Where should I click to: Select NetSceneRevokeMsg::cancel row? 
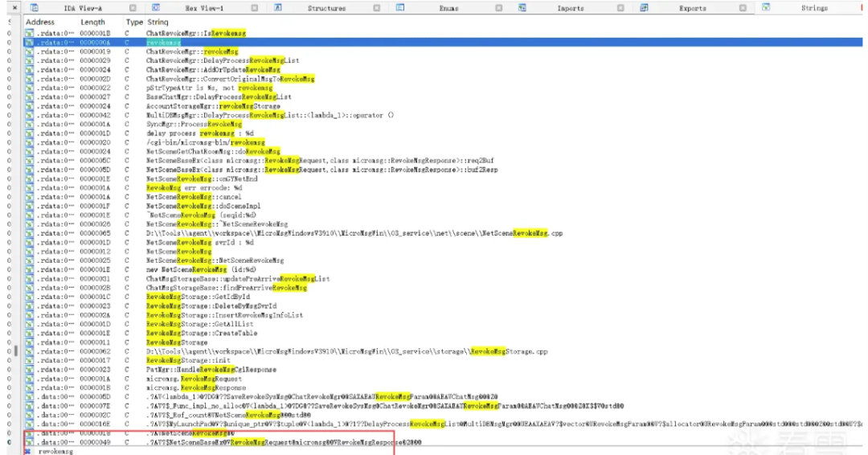click(443, 196)
